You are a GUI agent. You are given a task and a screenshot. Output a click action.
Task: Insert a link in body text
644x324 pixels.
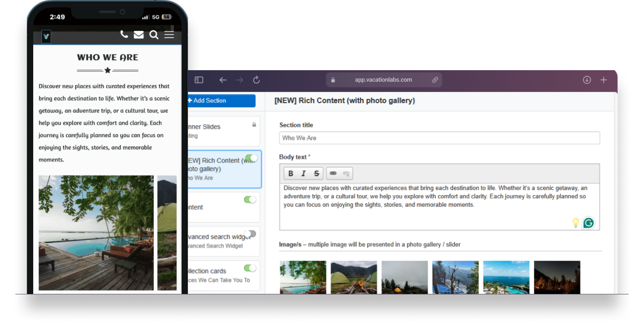[x=333, y=174]
